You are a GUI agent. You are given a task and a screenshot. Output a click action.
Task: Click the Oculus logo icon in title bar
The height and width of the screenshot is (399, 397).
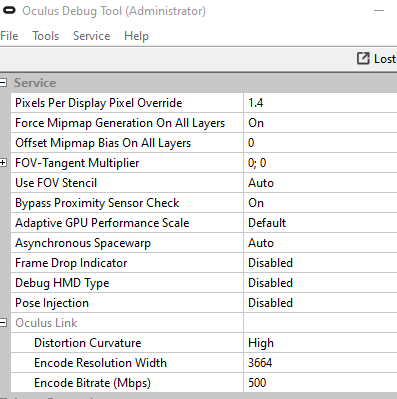coord(9,11)
